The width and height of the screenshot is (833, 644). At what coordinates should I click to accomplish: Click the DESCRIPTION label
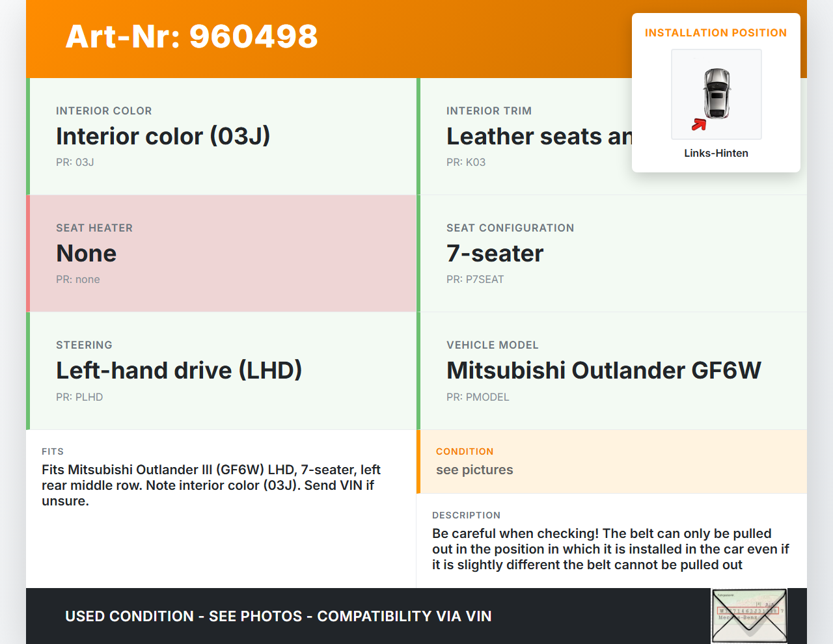click(x=466, y=515)
